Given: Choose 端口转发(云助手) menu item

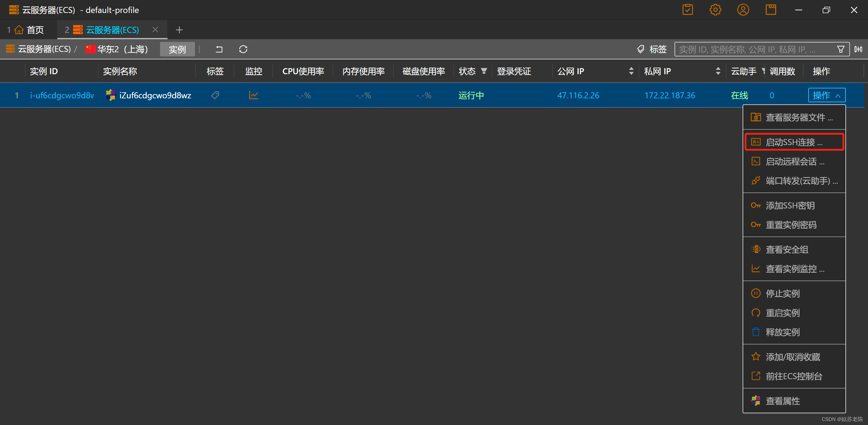Looking at the screenshot, I should (794, 181).
